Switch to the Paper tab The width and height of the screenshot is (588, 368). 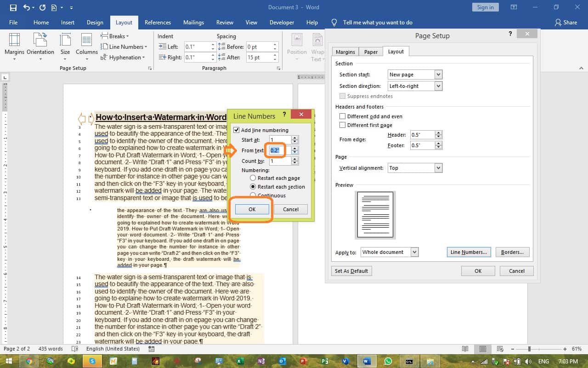(370, 52)
